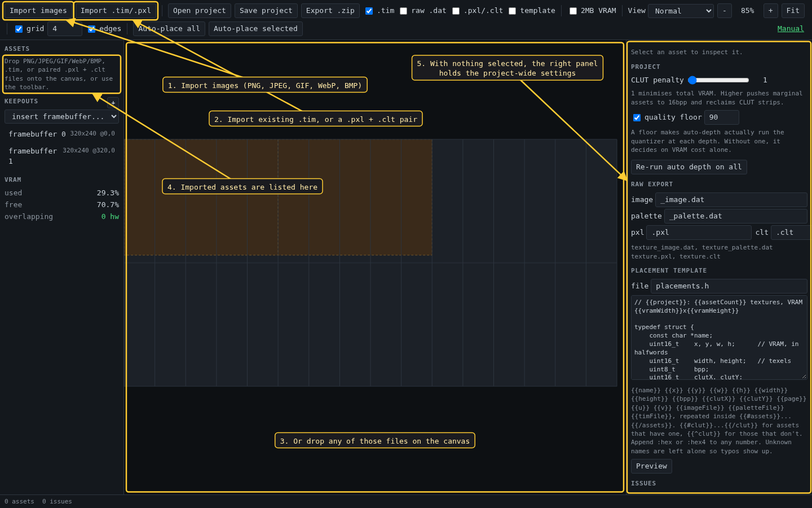812x508 pixels.
Task: Zoom in with the plus button beside Fit
Action: click(x=770, y=11)
